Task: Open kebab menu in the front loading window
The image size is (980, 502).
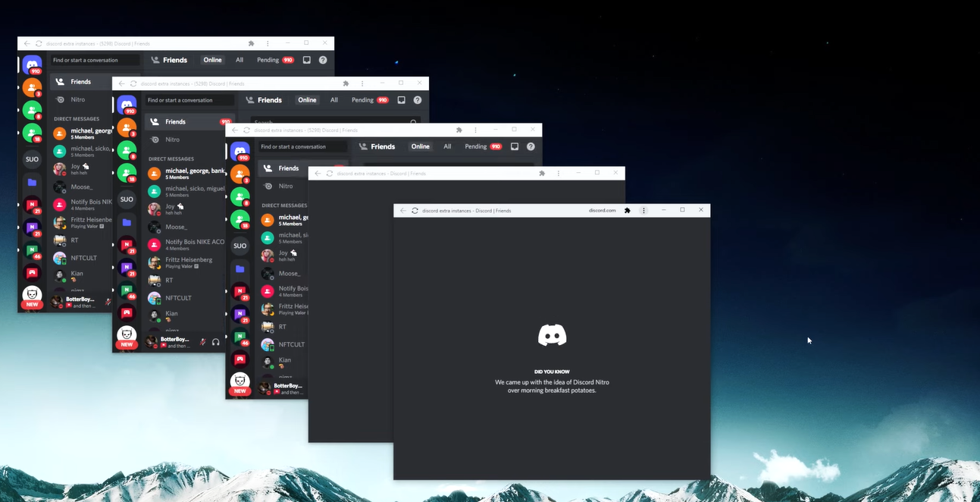Action: [643, 211]
